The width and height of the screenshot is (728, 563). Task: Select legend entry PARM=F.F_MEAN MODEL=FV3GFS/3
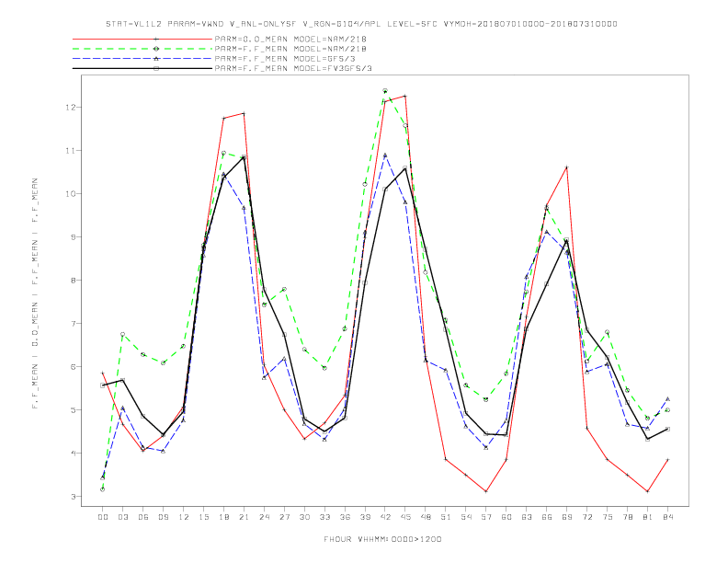point(293,68)
